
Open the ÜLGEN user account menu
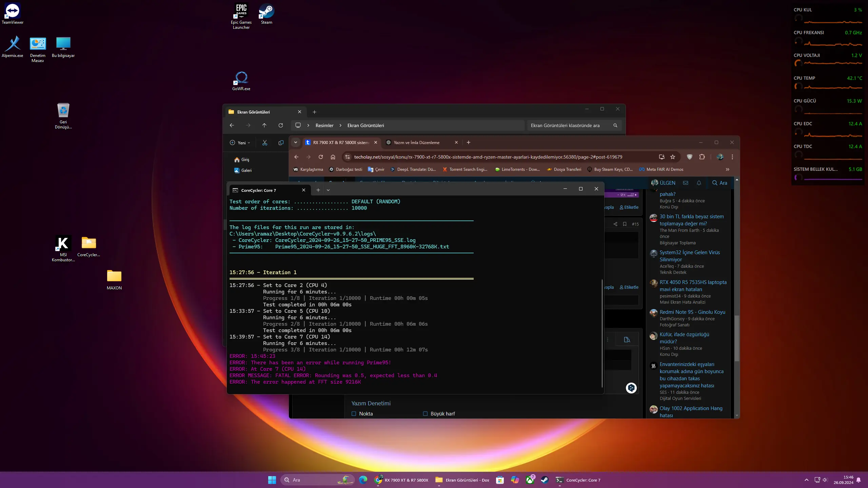(663, 183)
